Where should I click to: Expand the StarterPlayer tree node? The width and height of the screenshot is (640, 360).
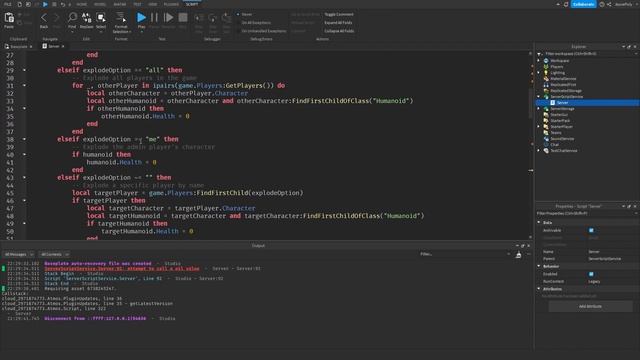539,127
